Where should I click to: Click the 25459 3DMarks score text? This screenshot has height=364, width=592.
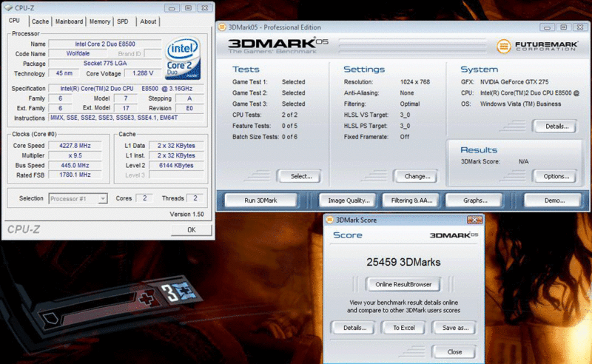403,262
